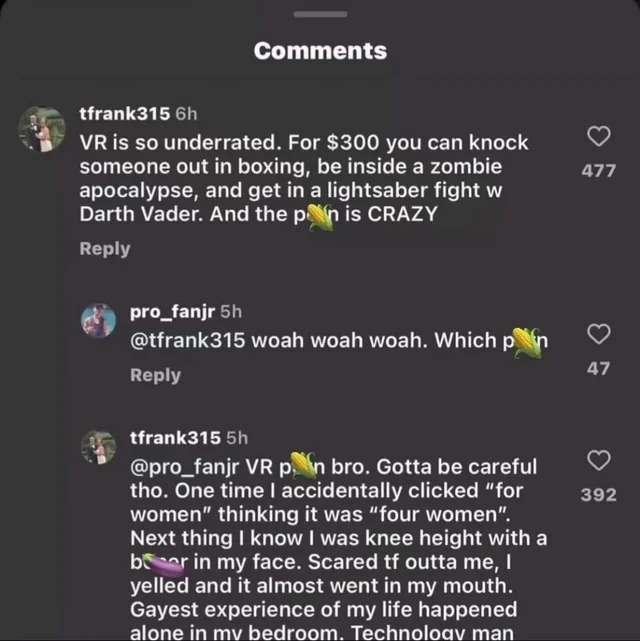View the 477 like count
This screenshot has height=641, width=640.
(x=598, y=171)
